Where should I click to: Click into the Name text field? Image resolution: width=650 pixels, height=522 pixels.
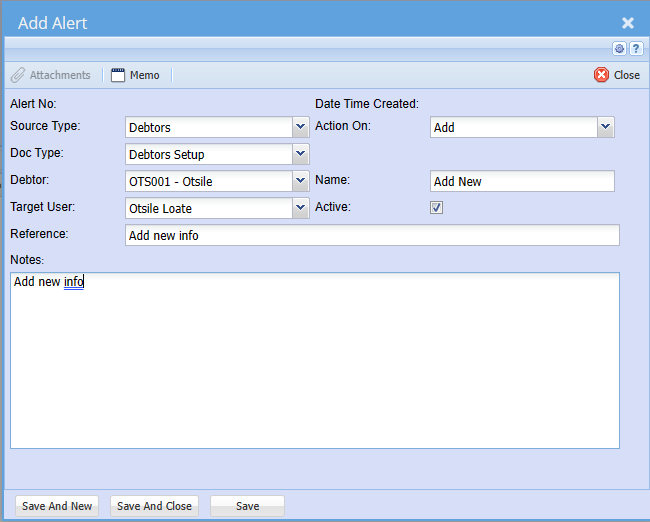pyautogui.click(x=522, y=182)
